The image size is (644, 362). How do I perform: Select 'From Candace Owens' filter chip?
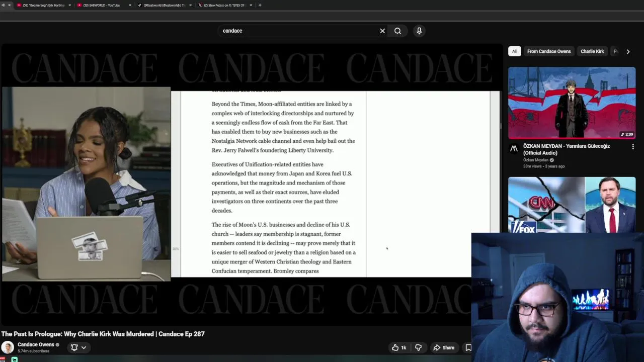pos(549,51)
